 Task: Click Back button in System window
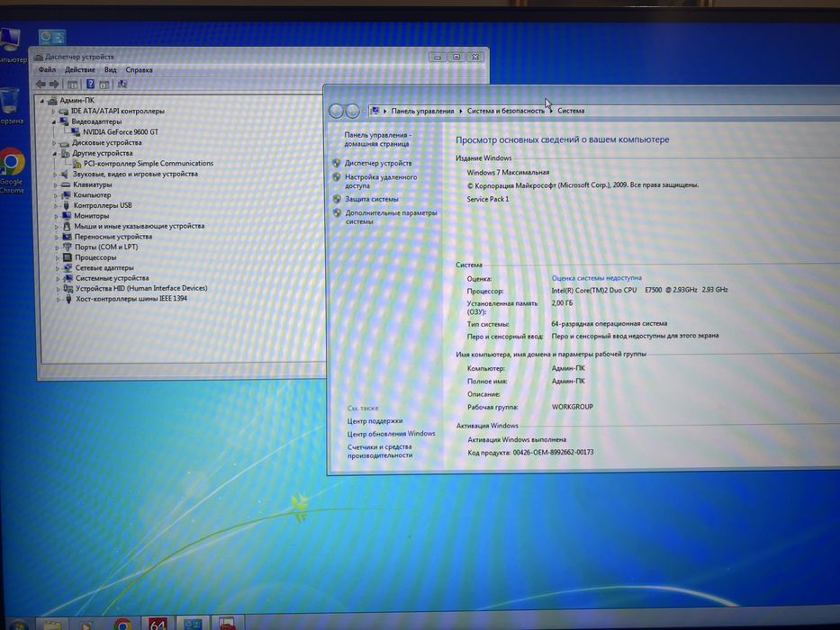tap(337, 111)
